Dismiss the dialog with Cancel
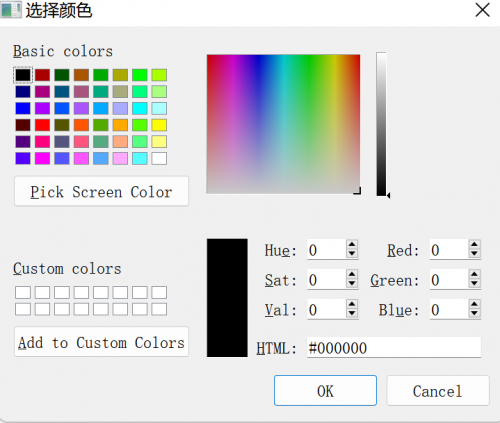500x423 pixels. (438, 391)
